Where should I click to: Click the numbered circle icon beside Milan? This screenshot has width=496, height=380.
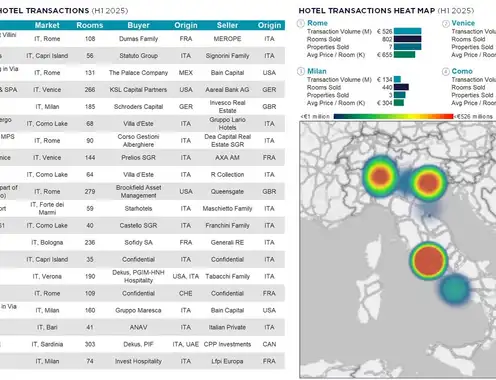tap(301, 71)
